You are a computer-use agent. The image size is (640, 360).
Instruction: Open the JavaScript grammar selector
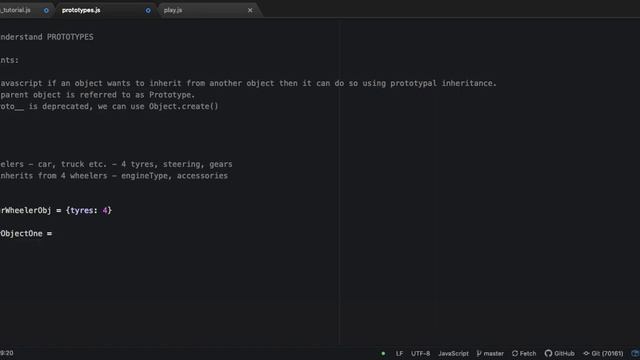coord(453,353)
